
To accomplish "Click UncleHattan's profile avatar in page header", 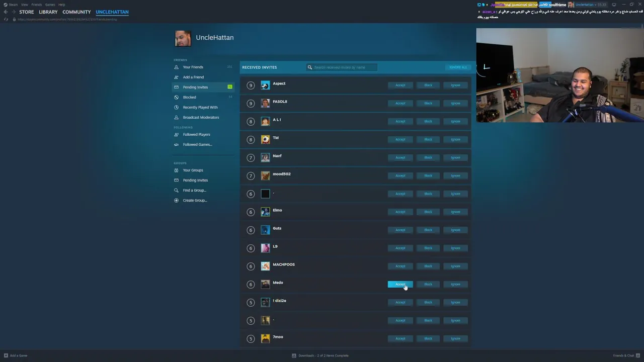I will pyautogui.click(x=183, y=38).
